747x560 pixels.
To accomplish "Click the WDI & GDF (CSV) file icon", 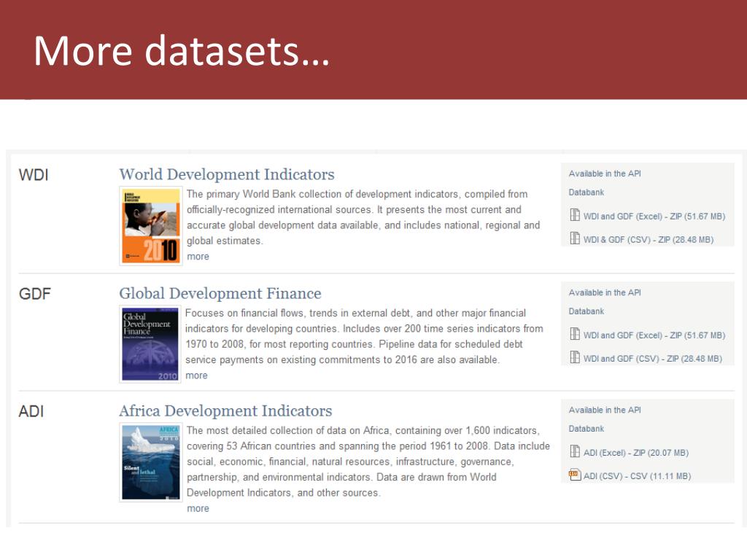I will tap(575, 238).
